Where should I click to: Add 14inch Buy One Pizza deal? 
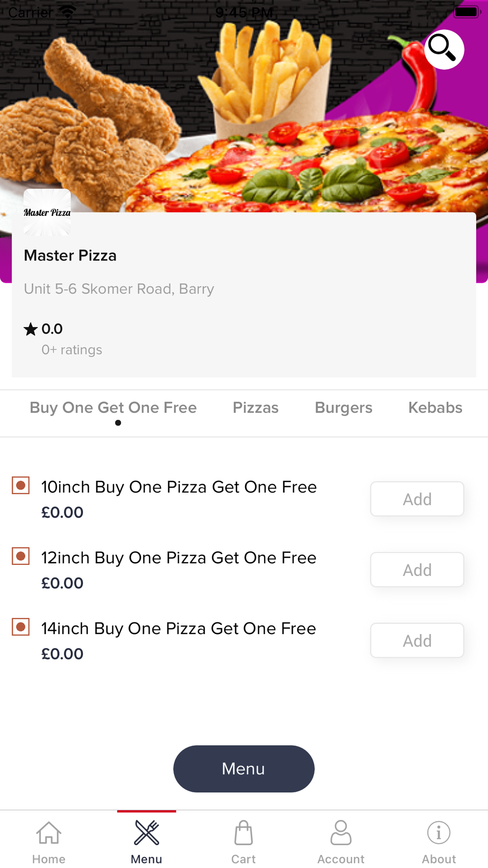point(417,641)
